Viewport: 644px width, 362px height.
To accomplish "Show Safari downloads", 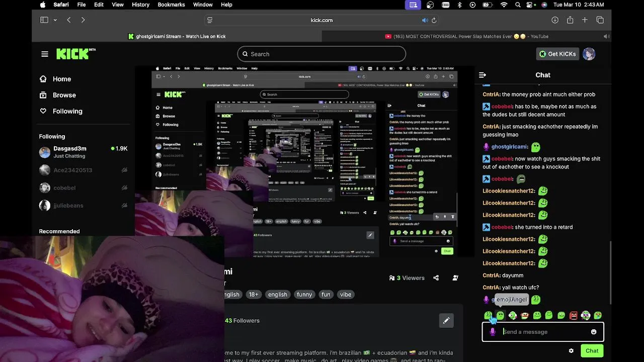I will point(555,20).
